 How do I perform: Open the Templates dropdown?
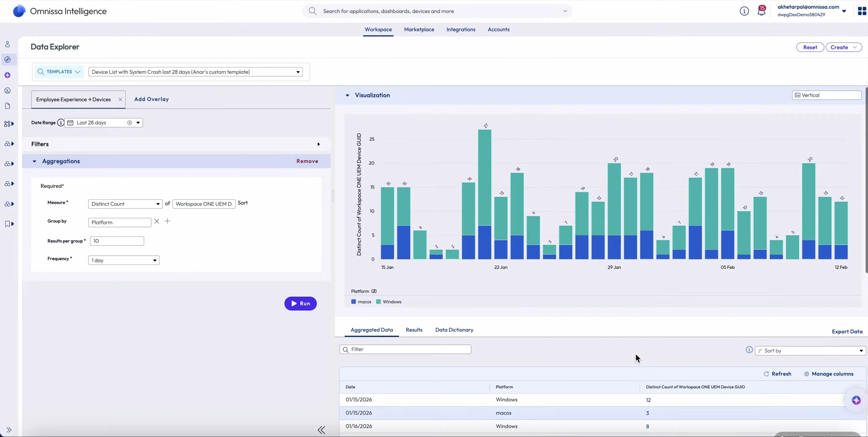click(x=59, y=72)
